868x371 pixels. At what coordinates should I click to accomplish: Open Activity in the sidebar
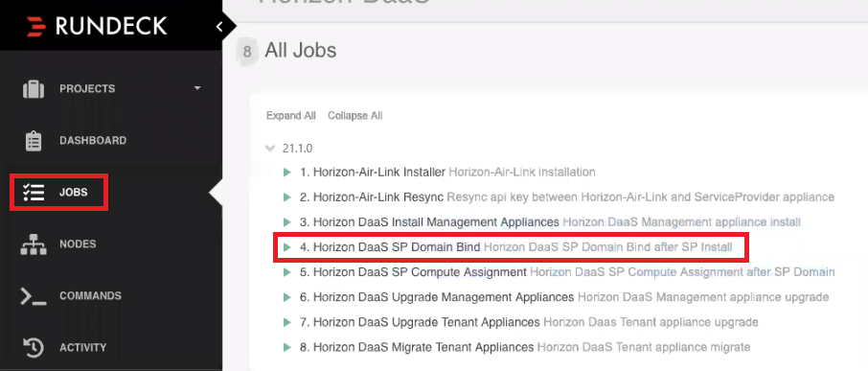(x=83, y=348)
